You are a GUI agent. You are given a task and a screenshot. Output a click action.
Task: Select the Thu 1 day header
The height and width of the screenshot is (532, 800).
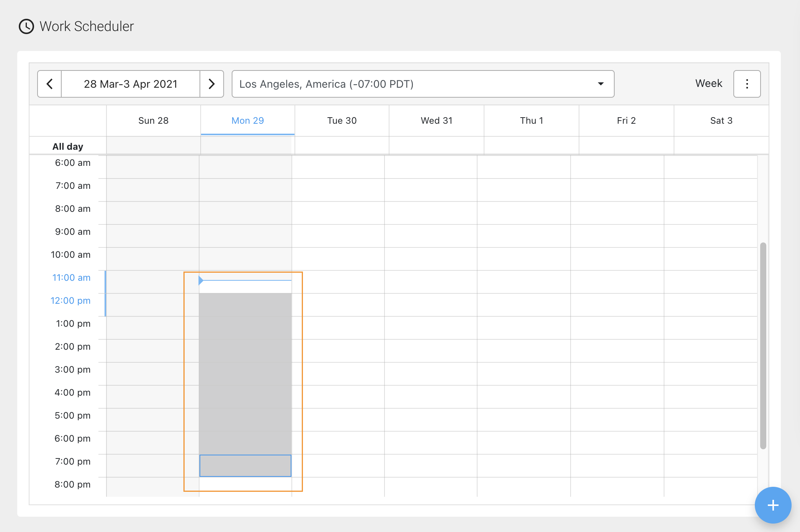tap(532, 121)
